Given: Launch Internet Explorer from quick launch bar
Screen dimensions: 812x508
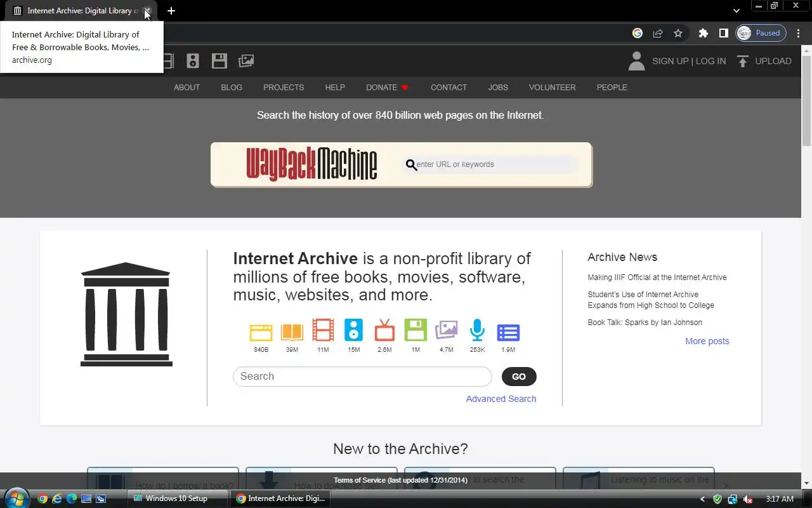Looking at the screenshot, I should [x=57, y=498].
